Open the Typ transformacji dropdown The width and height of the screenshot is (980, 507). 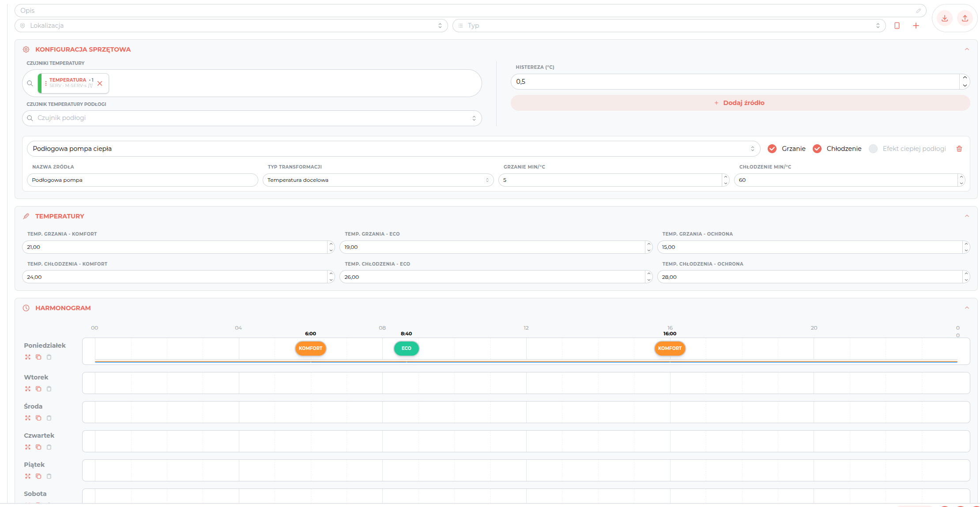pos(378,180)
